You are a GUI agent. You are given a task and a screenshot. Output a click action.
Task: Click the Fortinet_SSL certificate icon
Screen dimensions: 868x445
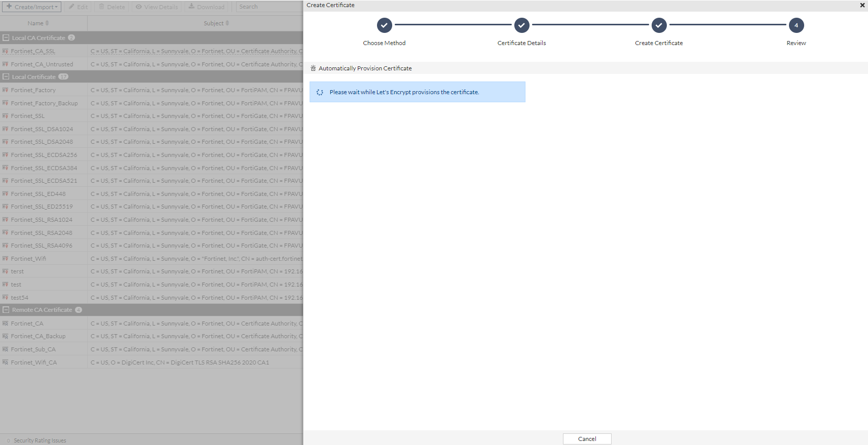(6, 116)
